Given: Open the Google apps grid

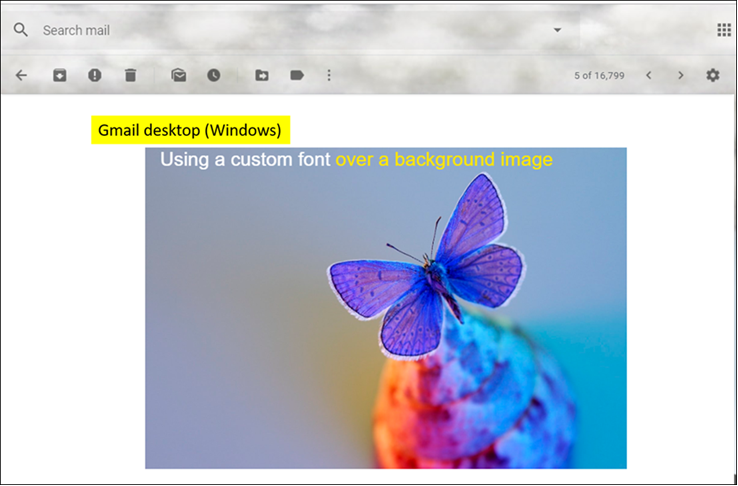Looking at the screenshot, I should click(724, 30).
